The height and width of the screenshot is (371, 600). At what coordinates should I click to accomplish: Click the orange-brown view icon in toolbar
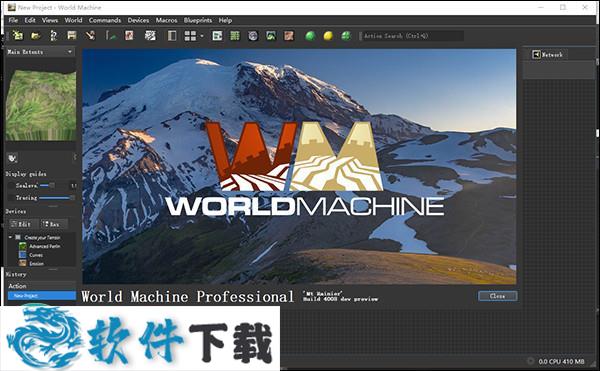289,36
